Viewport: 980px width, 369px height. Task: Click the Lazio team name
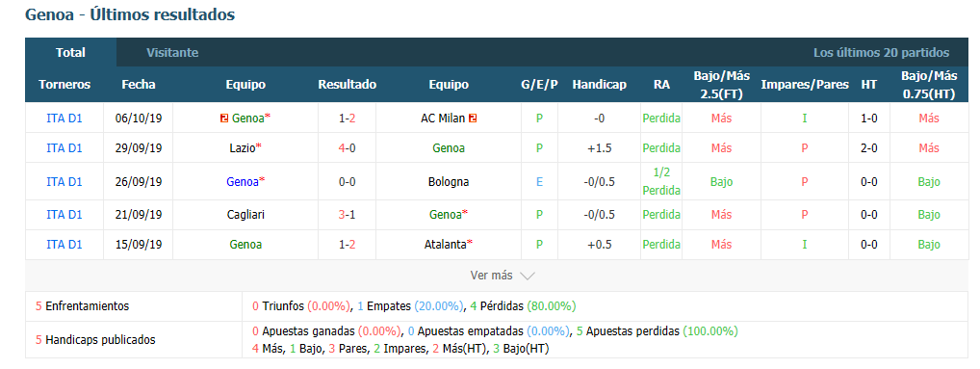point(243,148)
